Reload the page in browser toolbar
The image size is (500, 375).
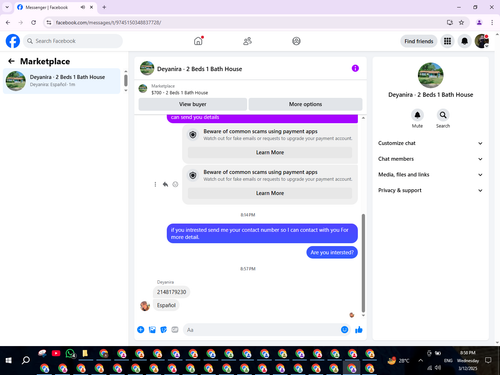[x=33, y=22]
